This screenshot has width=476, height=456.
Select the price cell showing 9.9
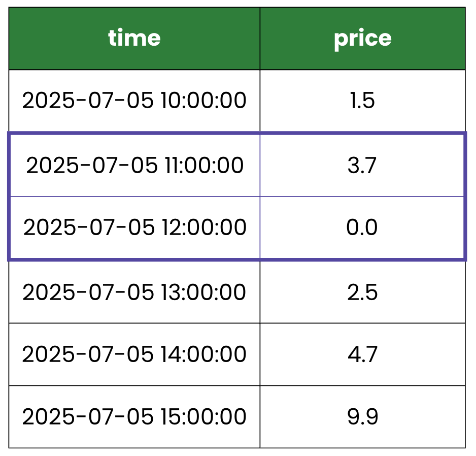pyautogui.click(x=362, y=417)
